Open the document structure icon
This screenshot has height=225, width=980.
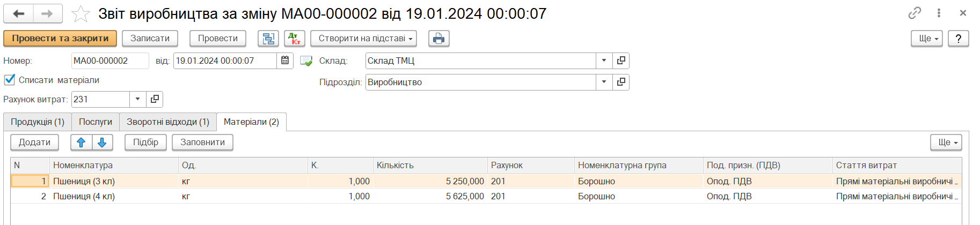pyautogui.click(x=268, y=39)
